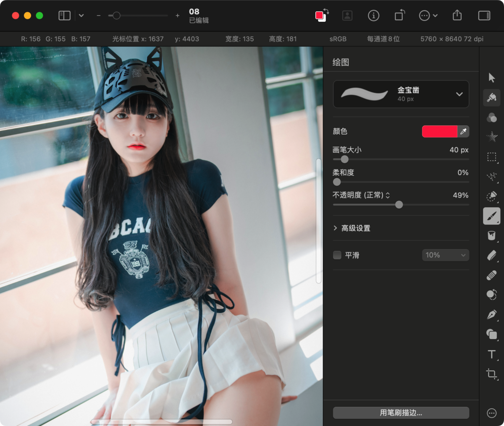Select the Paint Bucket fill tool

pyautogui.click(x=492, y=235)
